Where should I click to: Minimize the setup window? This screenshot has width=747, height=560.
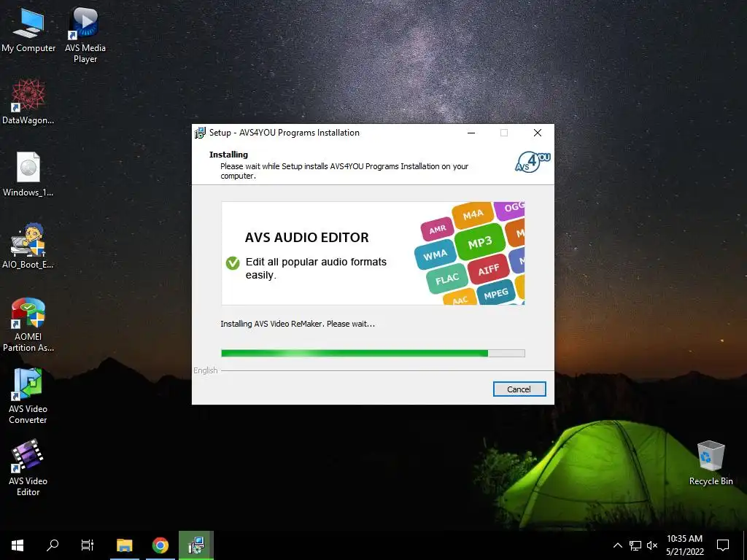coord(471,133)
